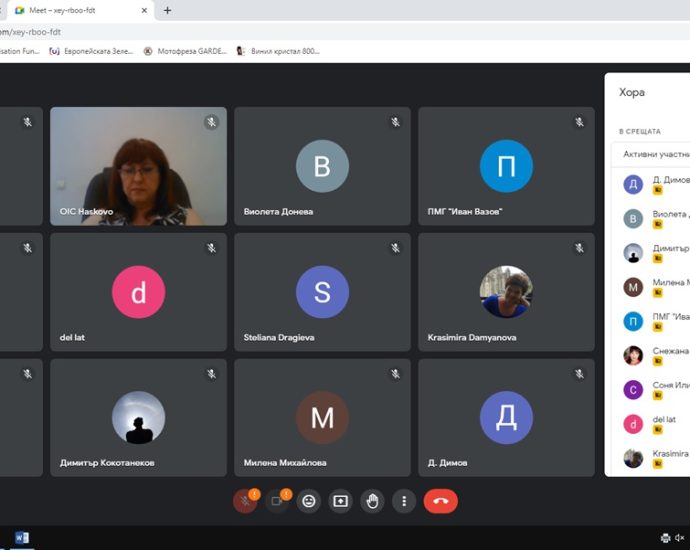Click the M avatar of Милена Михайлова tile
Screen dimensions: 690x550
tap(323, 418)
